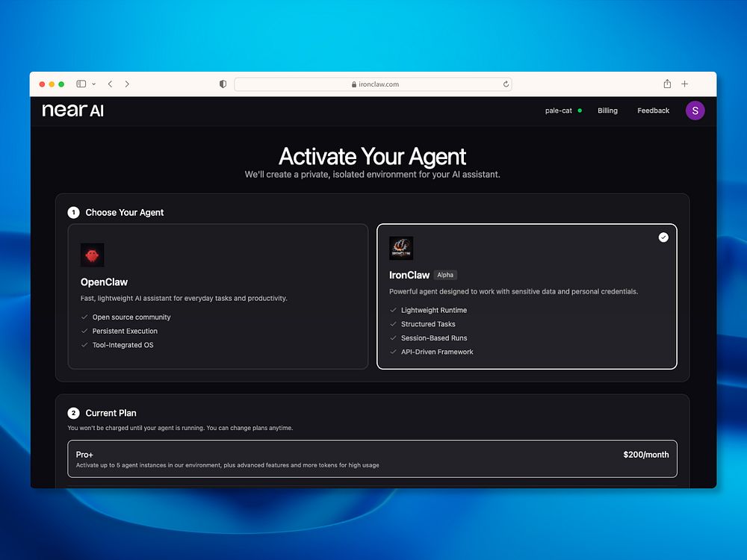Click the 'Activate Your Agent' title
Image resolution: width=747 pixels, height=560 pixels.
point(372,156)
